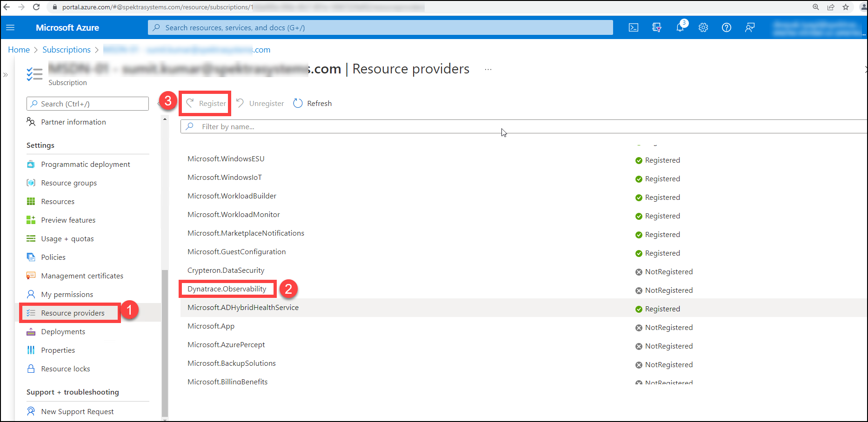
Task: Open the Help question mark icon
Action: tap(727, 28)
